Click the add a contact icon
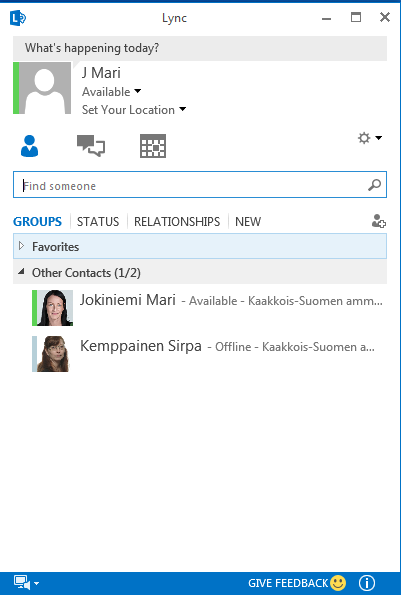This screenshot has width=401, height=595. 378,221
